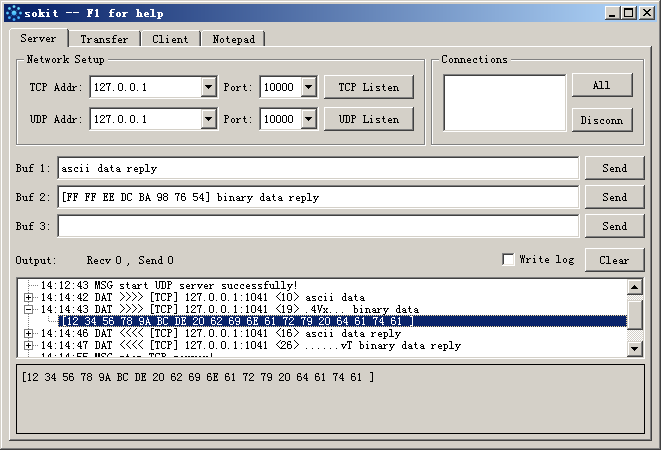Switch to the Transfer tab

pyautogui.click(x=104, y=40)
